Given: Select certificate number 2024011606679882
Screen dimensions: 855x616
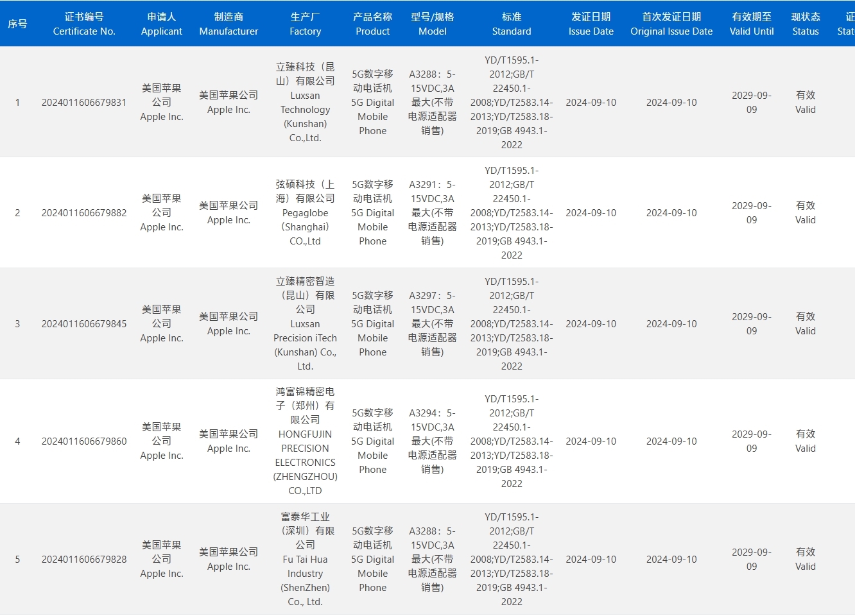Looking at the screenshot, I should tap(84, 213).
